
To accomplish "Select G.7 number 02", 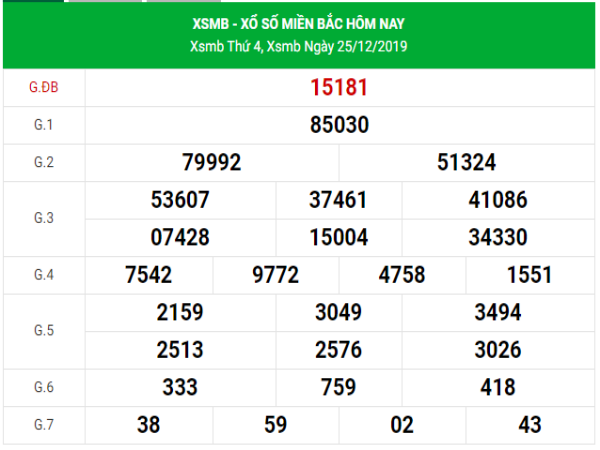I will (x=402, y=425).
